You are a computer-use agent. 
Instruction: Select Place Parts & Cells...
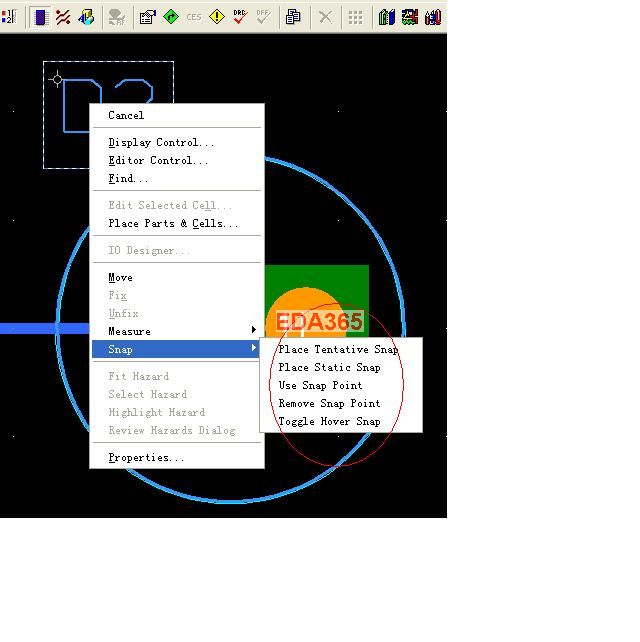[x=177, y=224]
